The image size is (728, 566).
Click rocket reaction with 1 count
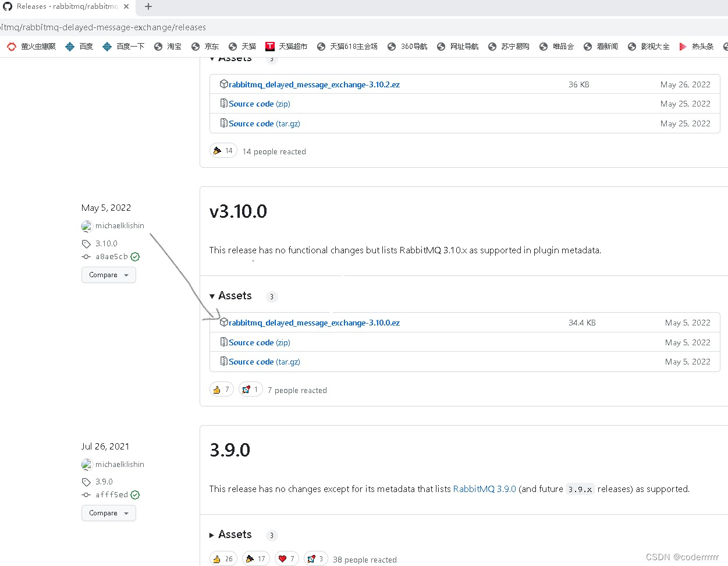(250, 390)
